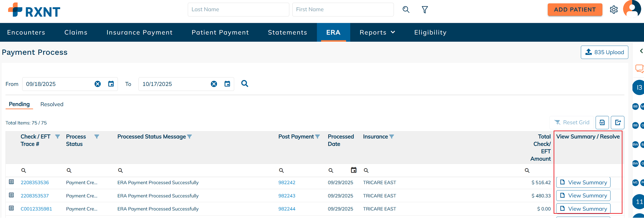Open the To date calendar picker
644x218 pixels.
click(x=227, y=84)
